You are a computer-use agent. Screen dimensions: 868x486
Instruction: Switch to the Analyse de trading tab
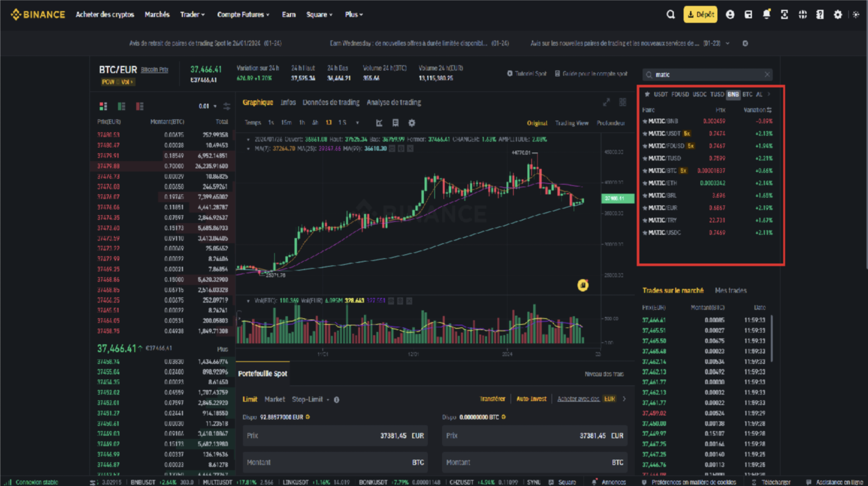point(394,103)
